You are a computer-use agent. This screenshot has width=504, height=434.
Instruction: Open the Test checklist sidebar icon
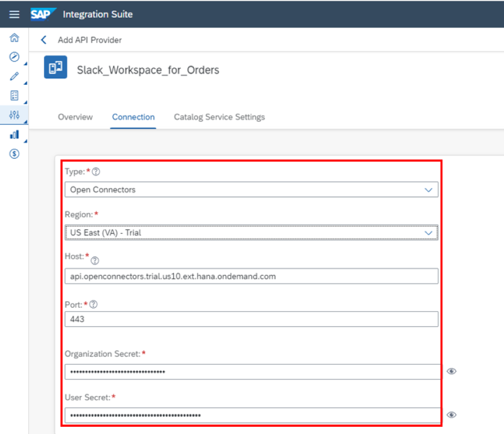tap(14, 95)
